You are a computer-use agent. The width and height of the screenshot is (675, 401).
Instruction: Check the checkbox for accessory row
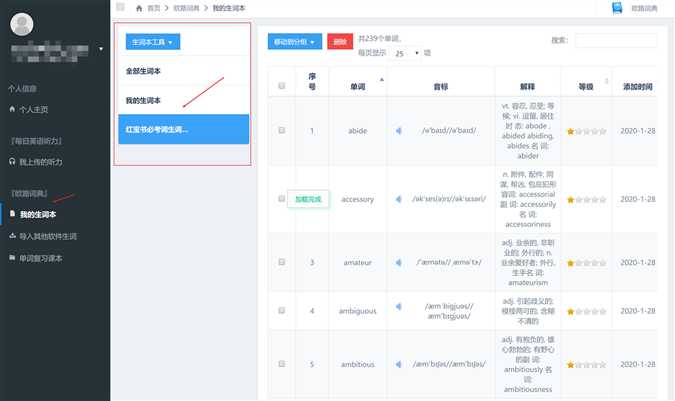[282, 198]
